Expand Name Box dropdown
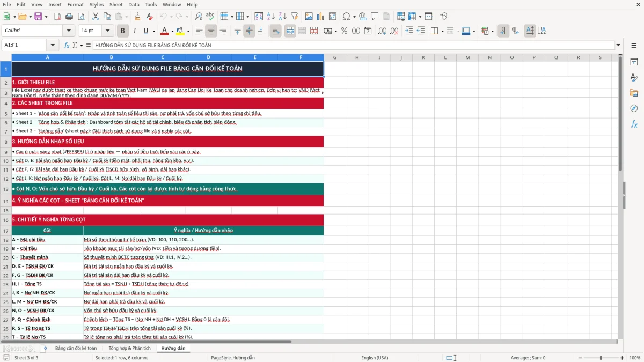Screen dimensions: 644x362 [53, 45]
